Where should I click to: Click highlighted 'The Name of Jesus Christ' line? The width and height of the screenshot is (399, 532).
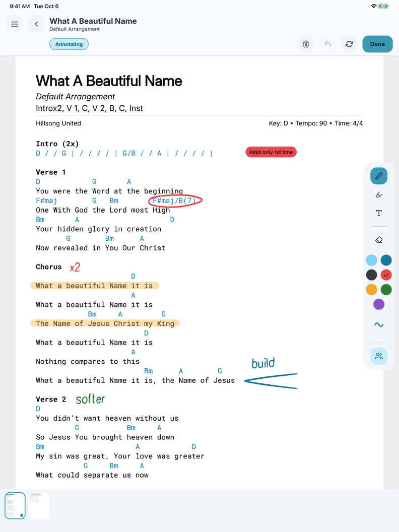pos(105,323)
